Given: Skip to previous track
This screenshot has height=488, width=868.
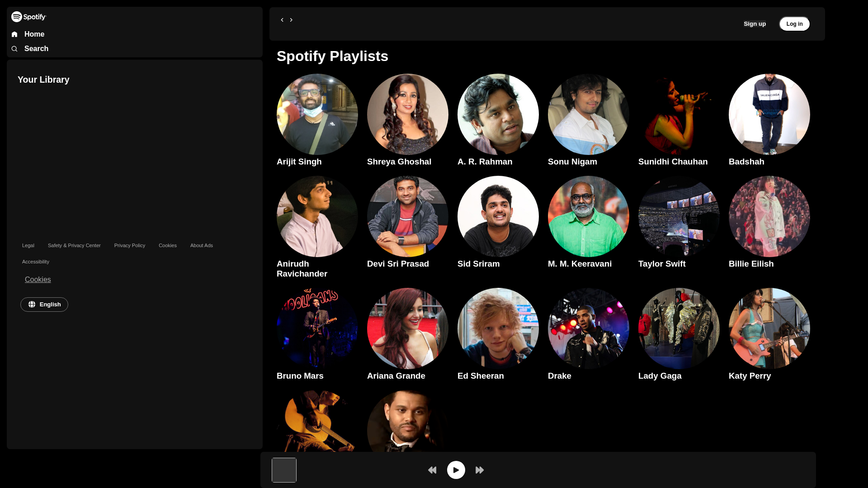Looking at the screenshot, I should point(432,470).
